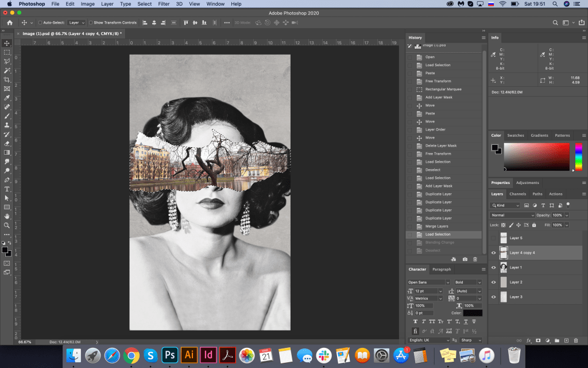This screenshot has height=368, width=588.
Task: Enable the Show Transform Controls checkbox
Action: (x=91, y=22)
